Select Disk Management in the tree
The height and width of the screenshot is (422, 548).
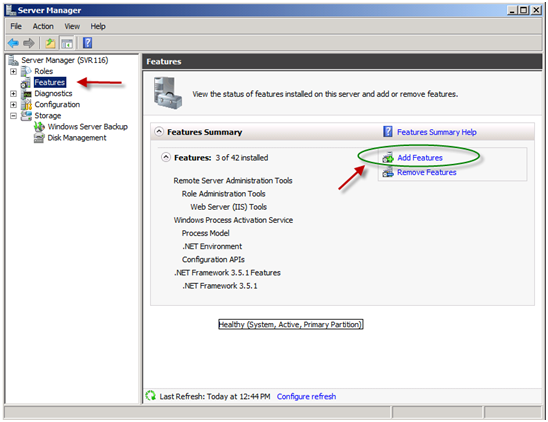[77, 138]
